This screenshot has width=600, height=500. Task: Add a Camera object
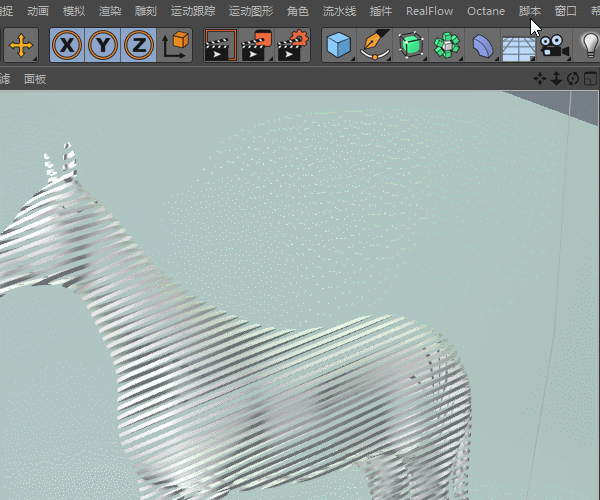[x=554, y=46]
